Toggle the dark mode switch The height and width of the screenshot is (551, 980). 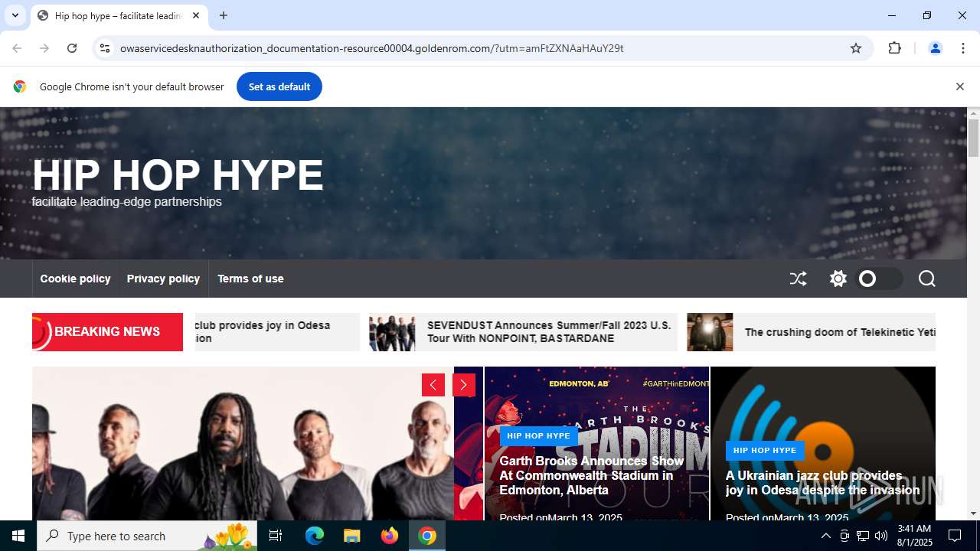point(879,279)
